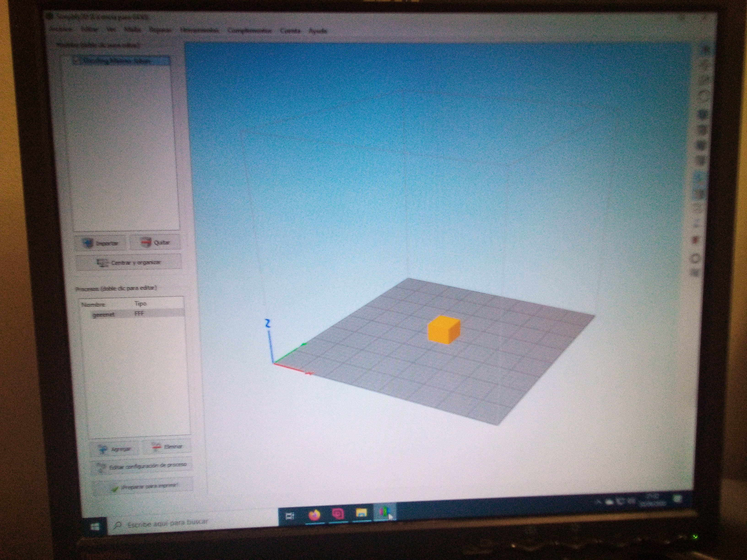Open the Windows Start menu
The width and height of the screenshot is (747, 560).
[x=95, y=527]
